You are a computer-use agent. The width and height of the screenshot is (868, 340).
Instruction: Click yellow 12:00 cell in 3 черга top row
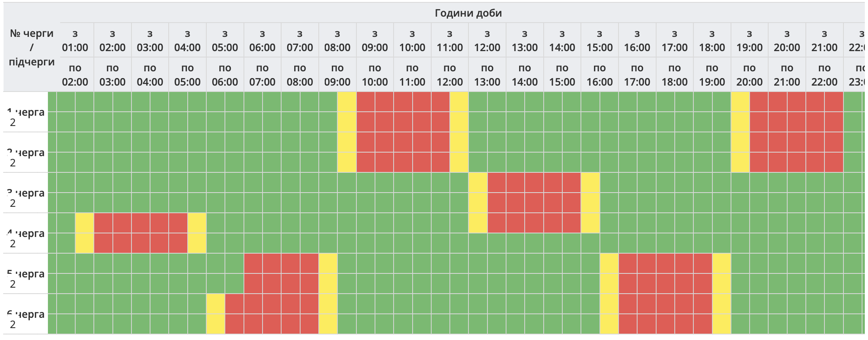pyautogui.click(x=478, y=183)
